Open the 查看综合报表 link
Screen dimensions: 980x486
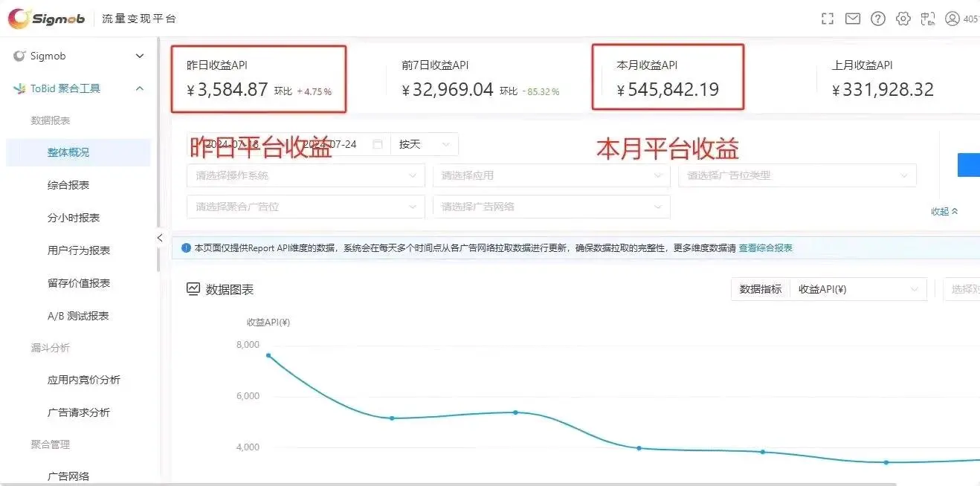coord(765,248)
